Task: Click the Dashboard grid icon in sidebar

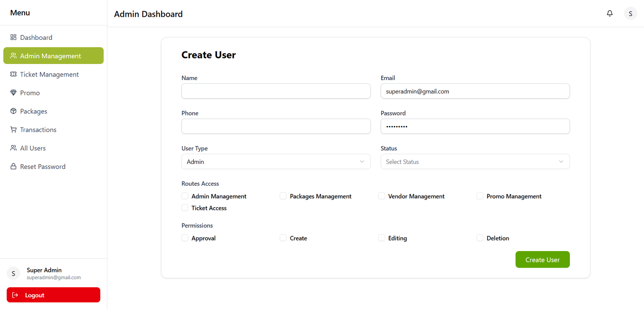Action: coord(13,37)
